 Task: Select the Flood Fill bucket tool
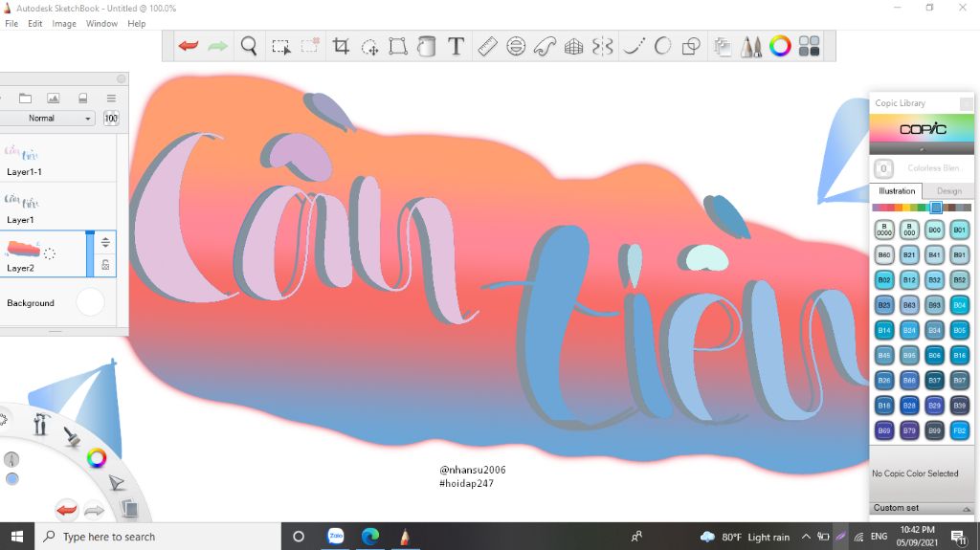pos(427,46)
